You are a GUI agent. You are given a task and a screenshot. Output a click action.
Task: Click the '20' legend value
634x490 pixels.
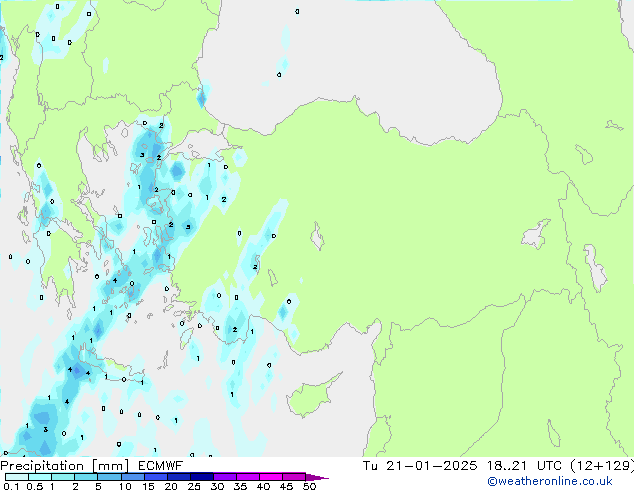coord(171,486)
